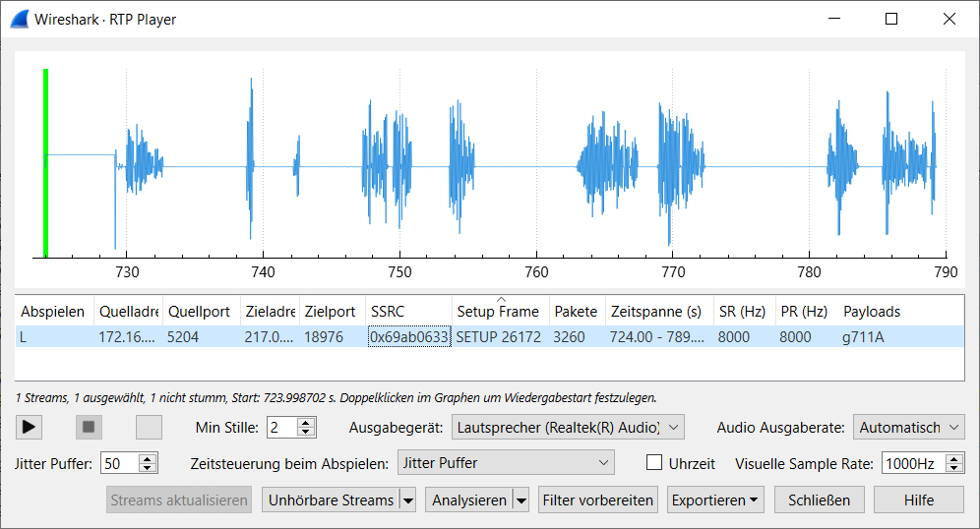Sort by the PR (Hz) column header
This screenshot has height=529, width=980.
(806, 311)
